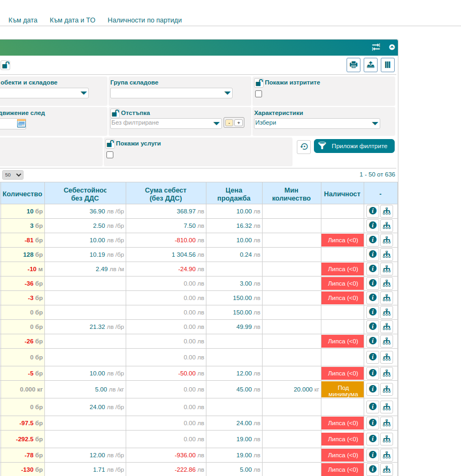Screen dimensions: 461x476
Task: Open info for the 128 бр row
Action: [x=373, y=255]
